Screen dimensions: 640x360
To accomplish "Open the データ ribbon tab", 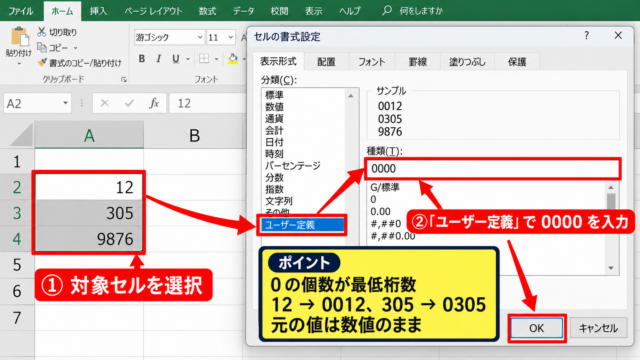I will [x=244, y=11].
